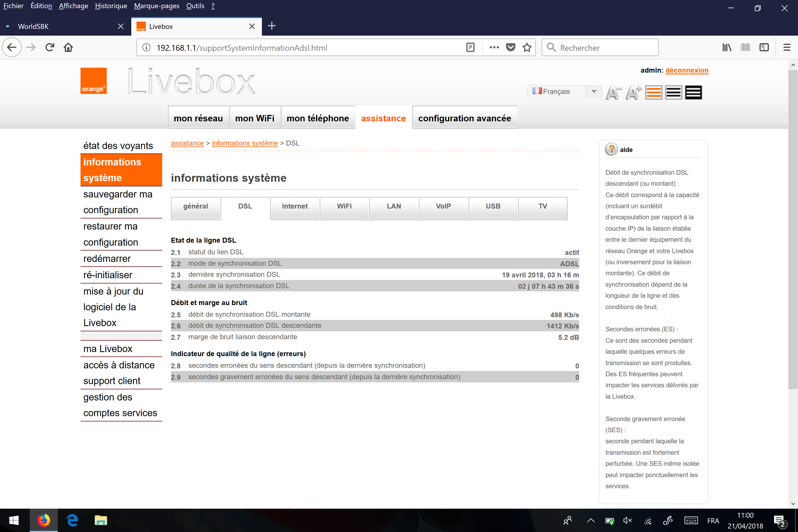Decrease font size with A- icon

click(x=613, y=92)
